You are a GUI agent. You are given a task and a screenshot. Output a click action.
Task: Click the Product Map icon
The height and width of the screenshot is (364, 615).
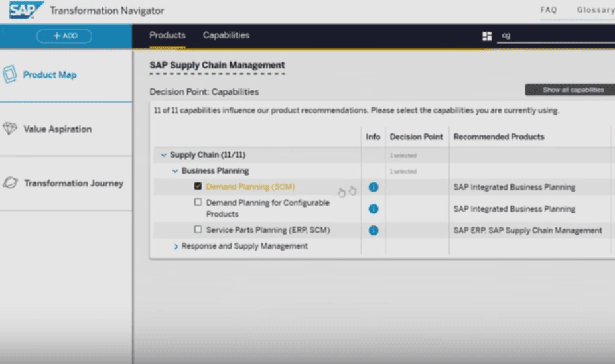10,74
